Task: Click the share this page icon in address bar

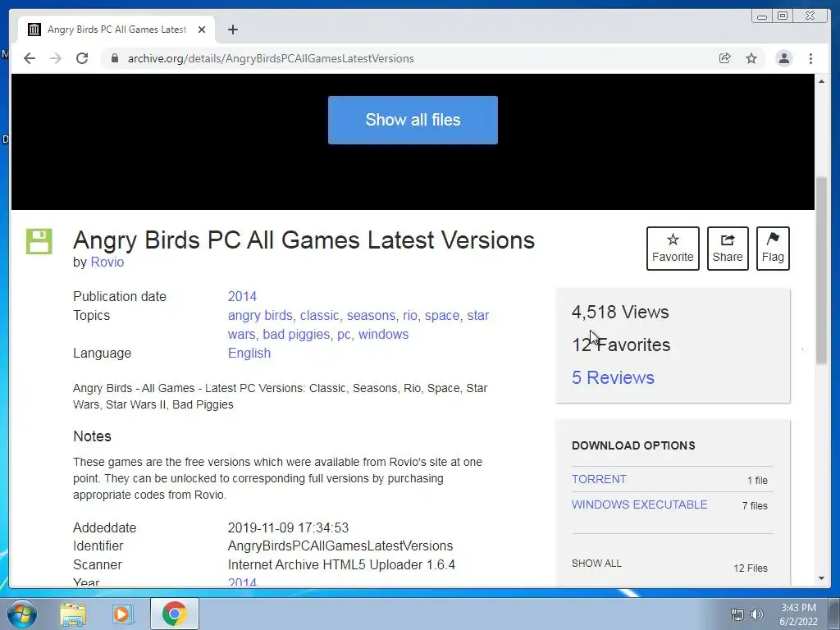Action: (x=725, y=58)
